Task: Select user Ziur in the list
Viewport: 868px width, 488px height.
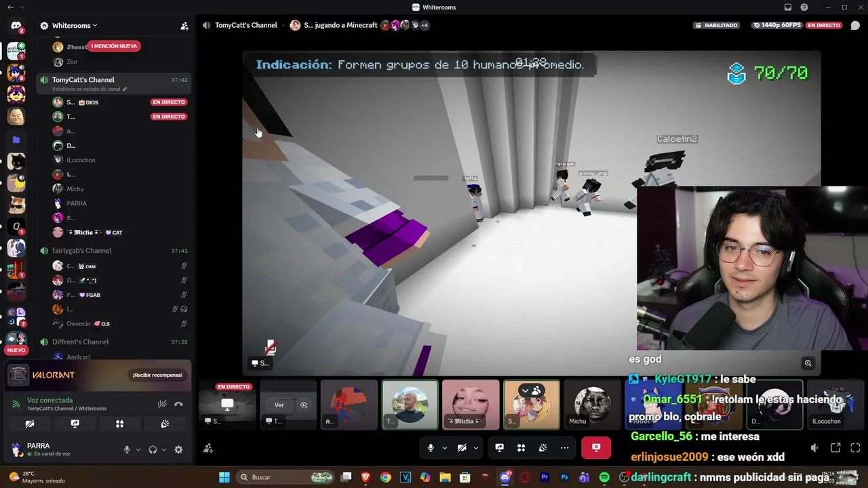Action: [x=72, y=62]
